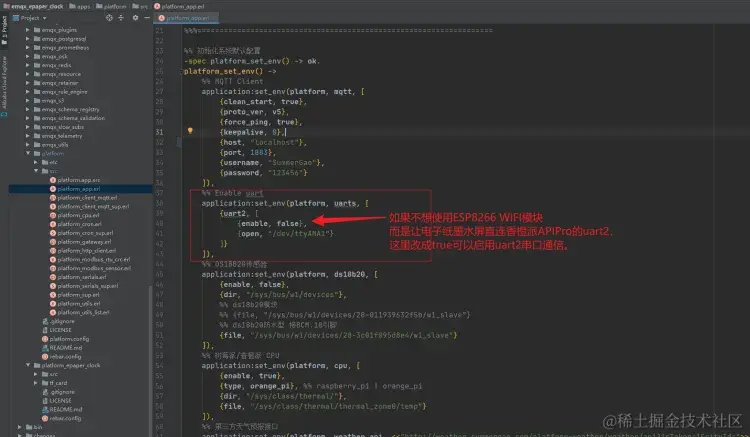Click line number 40 in the gutter
Image resolution: width=750 pixels, height=437 pixels.
159,223
